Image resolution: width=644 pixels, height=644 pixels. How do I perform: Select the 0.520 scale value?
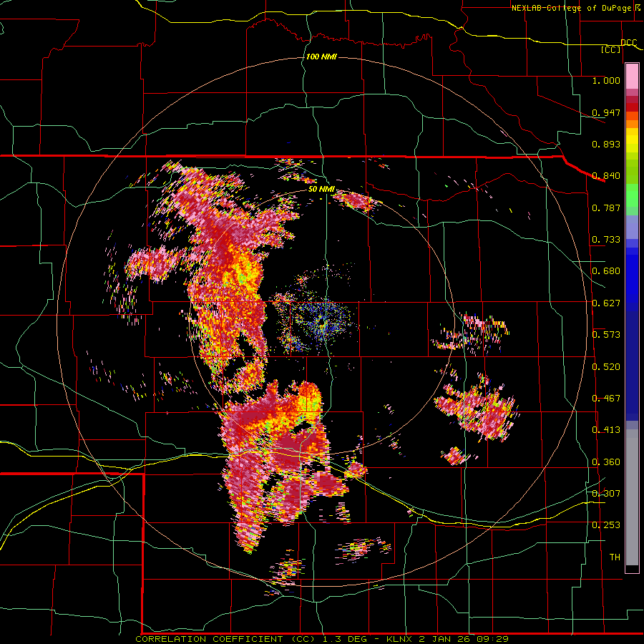606,367
